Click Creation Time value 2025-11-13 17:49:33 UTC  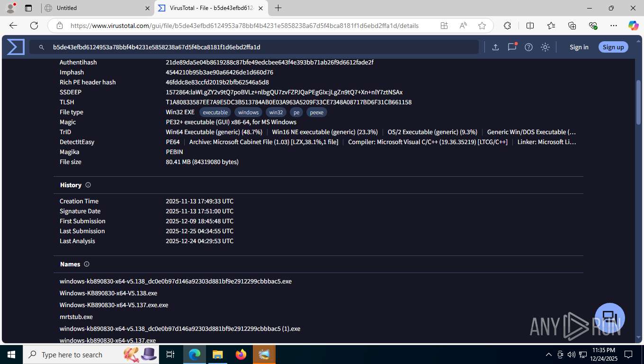(x=199, y=201)
